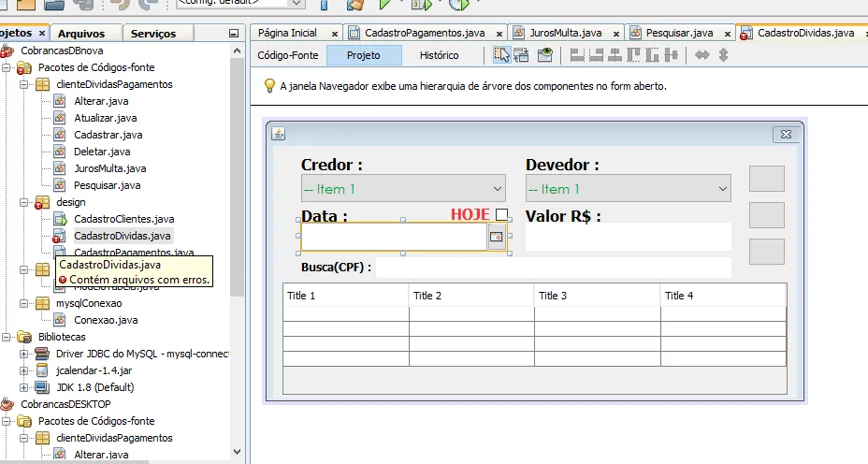Click the Preview Design eye icon
The width and height of the screenshot is (868, 464).
click(544, 55)
